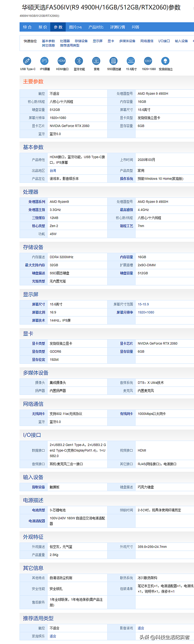Screen dimensions: 194x644
Task: Click the 1920×1080 link in 显示屏 section
Action: (146, 312)
